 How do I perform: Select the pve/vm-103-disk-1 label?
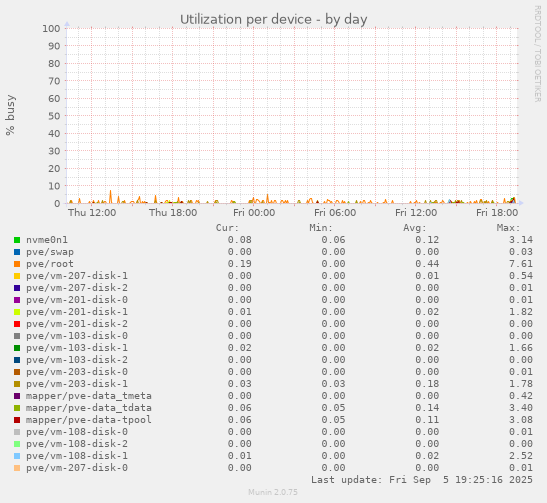77,348
